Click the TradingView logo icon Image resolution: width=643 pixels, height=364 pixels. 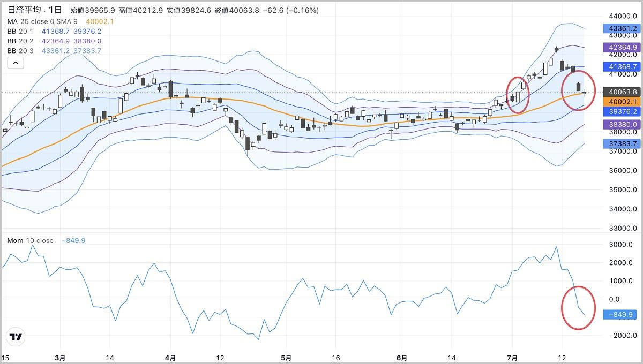pos(16,336)
